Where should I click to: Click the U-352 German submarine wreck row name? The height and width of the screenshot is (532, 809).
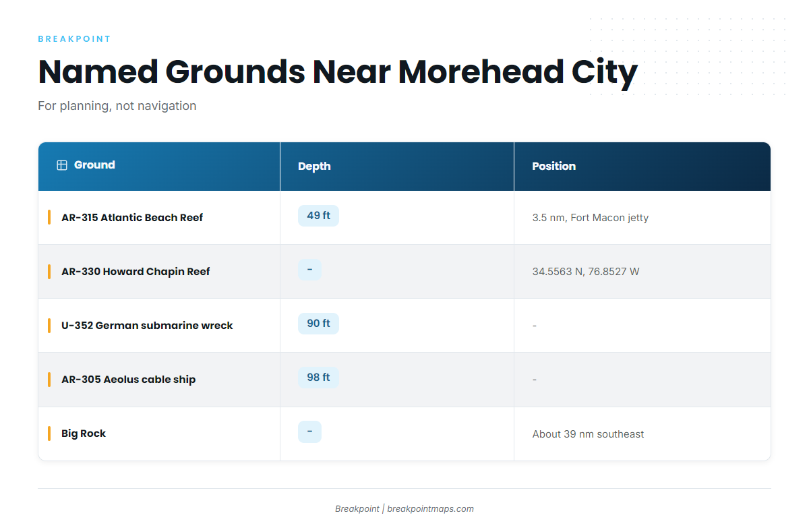(x=147, y=326)
